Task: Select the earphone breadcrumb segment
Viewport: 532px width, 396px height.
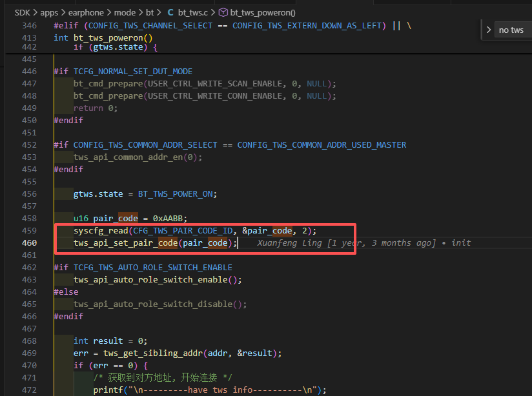Action: point(86,12)
